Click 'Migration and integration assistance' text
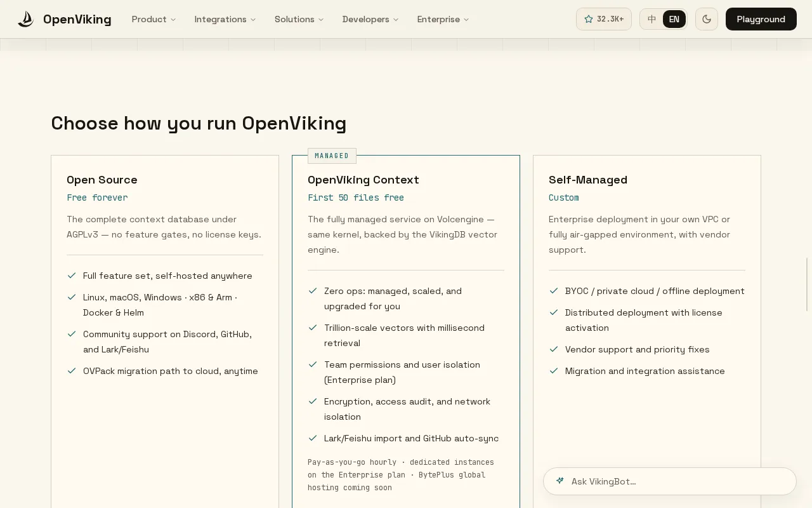 tap(645, 371)
